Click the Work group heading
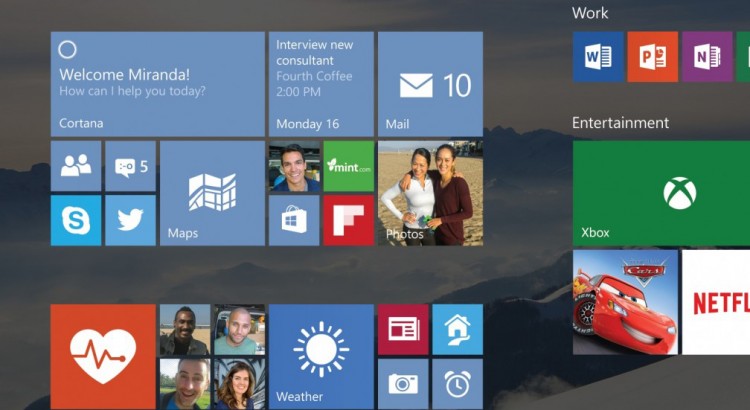This screenshot has width=750, height=410. tap(590, 13)
